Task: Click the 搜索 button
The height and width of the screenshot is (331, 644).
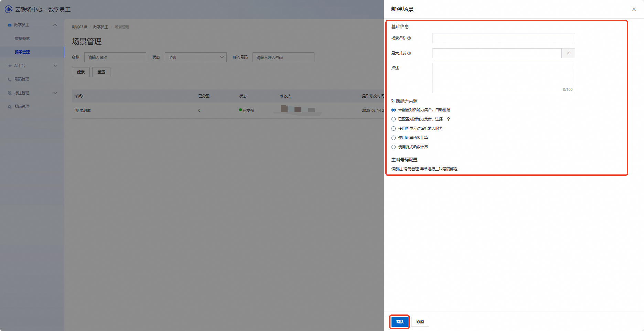Action: pos(81,72)
